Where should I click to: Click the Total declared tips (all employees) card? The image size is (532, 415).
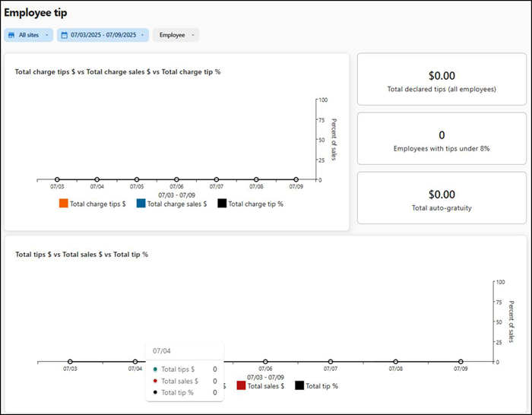click(x=442, y=79)
